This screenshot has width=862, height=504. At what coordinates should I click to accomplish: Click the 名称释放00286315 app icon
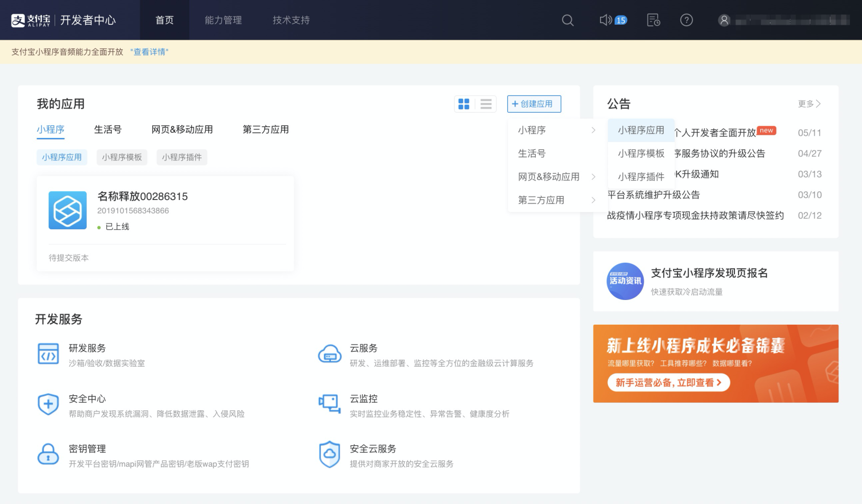tap(68, 210)
